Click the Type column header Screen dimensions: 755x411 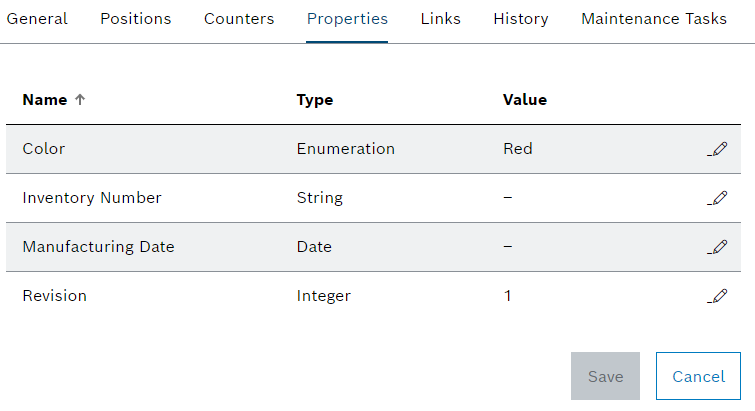pos(315,100)
